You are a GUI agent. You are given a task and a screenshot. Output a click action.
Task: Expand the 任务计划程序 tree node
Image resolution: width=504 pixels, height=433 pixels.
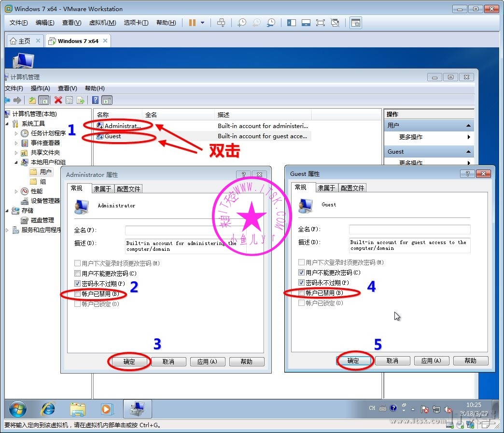(16, 133)
